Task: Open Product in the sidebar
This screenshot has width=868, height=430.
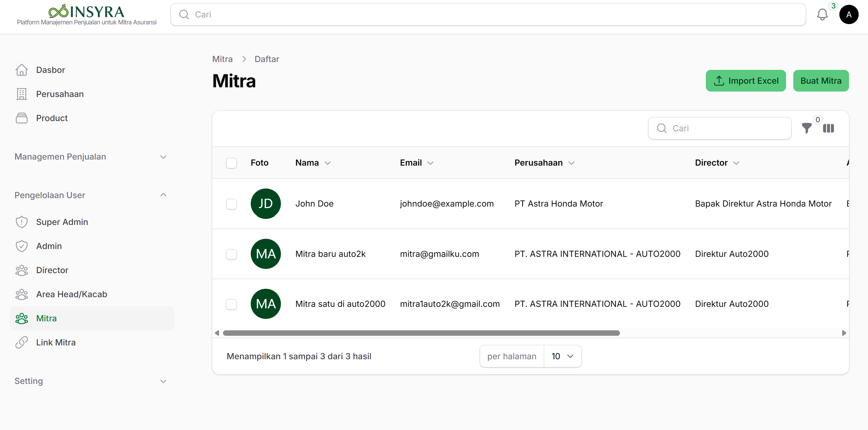Action: click(x=92, y=118)
